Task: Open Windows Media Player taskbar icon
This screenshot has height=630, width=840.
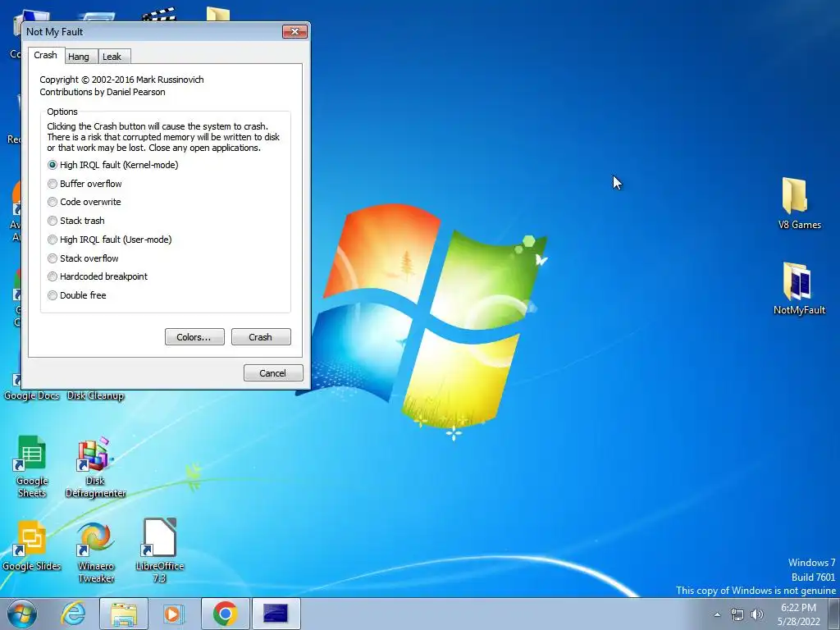Action: (174, 614)
